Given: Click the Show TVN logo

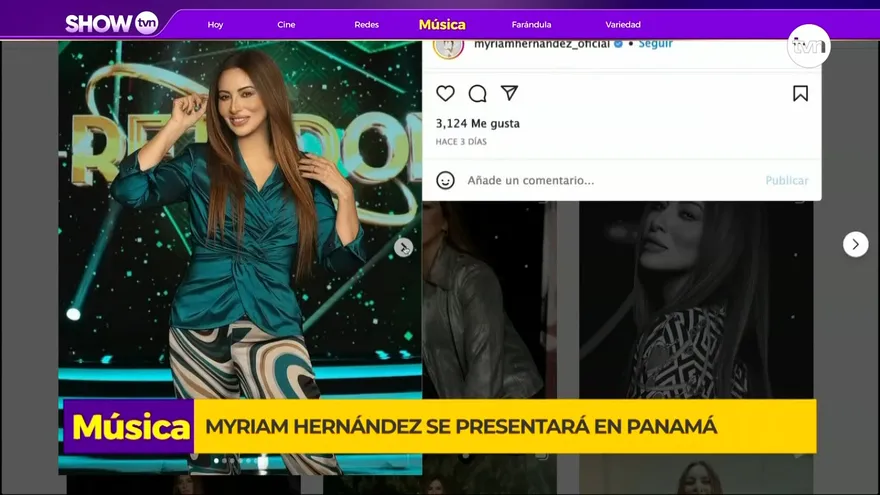Looking at the screenshot, I should pyautogui.click(x=111, y=24).
